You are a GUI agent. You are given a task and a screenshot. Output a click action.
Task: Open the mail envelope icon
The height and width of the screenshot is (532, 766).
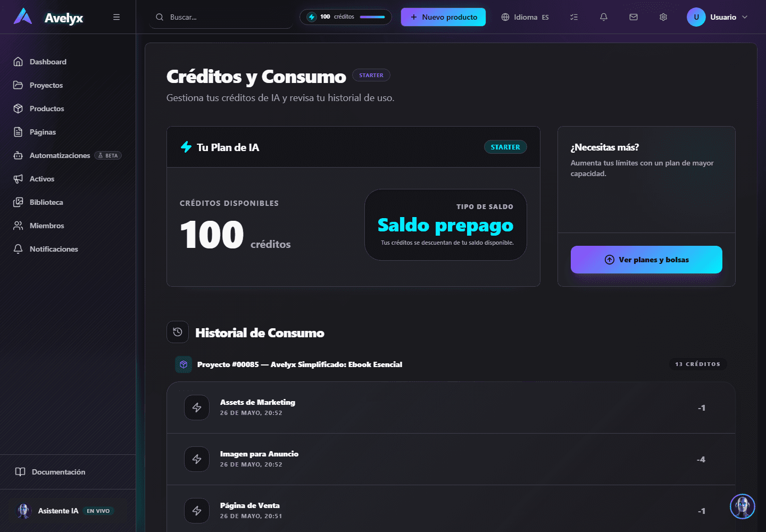pyautogui.click(x=634, y=17)
